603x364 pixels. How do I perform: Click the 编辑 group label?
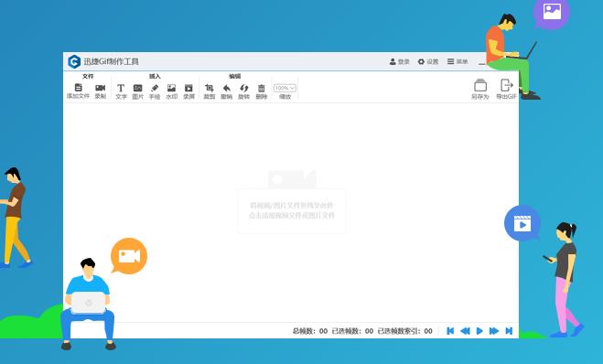(234, 76)
